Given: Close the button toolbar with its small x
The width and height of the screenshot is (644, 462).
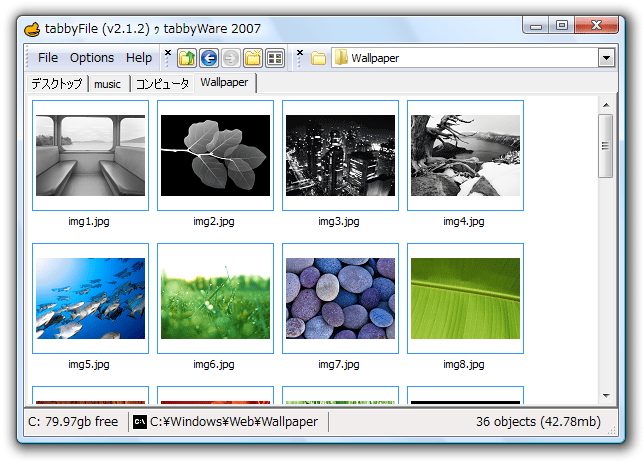Looking at the screenshot, I should pyautogui.click(x=168, y=53).
